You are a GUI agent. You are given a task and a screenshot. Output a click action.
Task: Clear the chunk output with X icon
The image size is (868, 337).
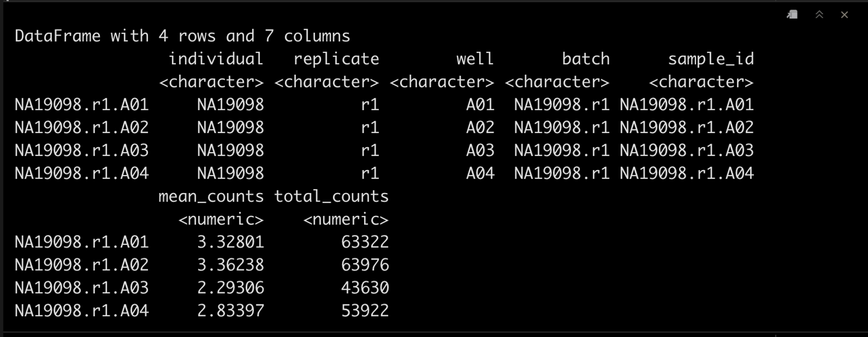point(845,15)
